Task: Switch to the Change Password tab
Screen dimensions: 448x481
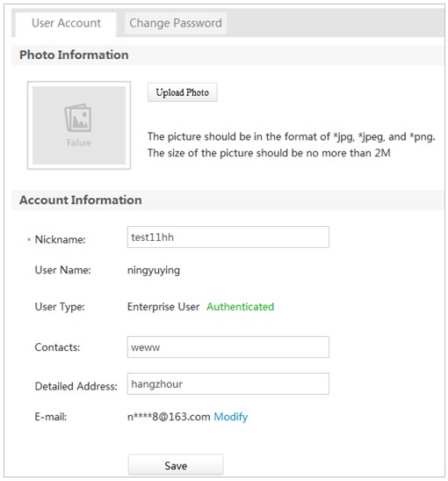Action: point(176,23)
